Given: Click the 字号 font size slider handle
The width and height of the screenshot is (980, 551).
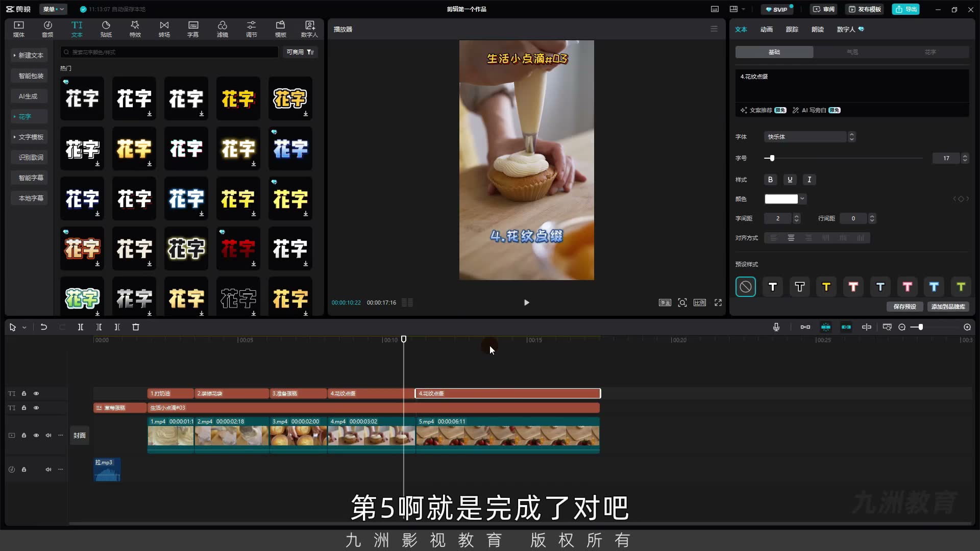Looking at the screenshot, I should coord(772,158).
